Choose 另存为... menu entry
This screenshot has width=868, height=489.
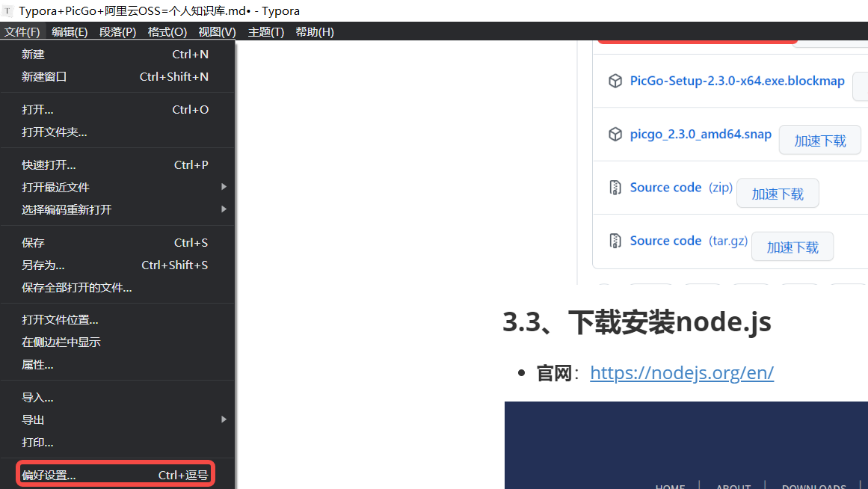(x=117, y=265)
